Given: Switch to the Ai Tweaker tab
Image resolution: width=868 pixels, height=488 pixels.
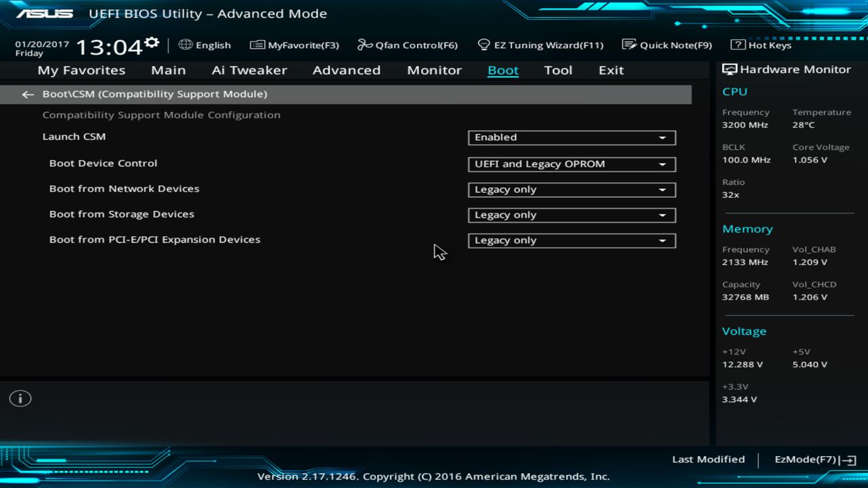Looking at the screenshot, I should coord(249,70).
